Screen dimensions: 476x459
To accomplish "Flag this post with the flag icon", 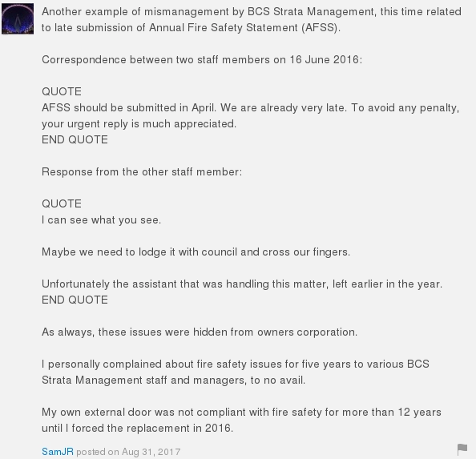I will [462, 449].
